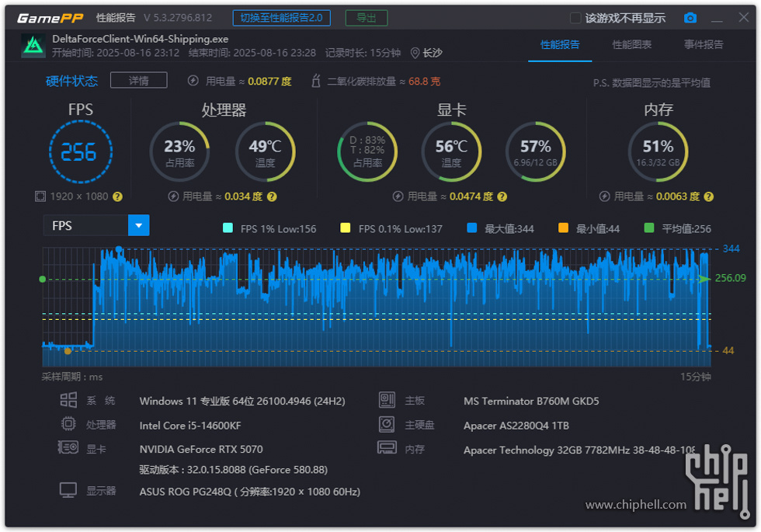
Task: Click the help icon beside processor 0.034 度
Action: pyautogui.click(x=272, y=196)
